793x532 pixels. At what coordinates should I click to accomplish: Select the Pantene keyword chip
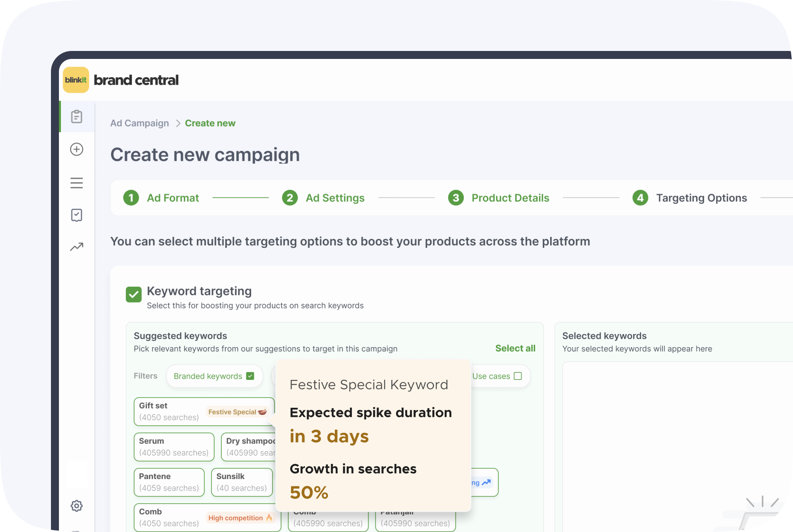tap(169, 482)
